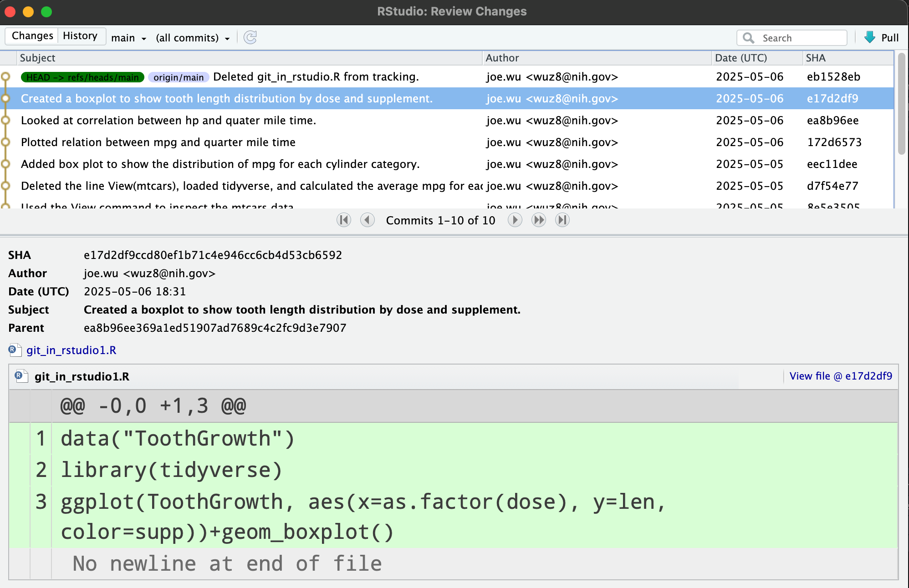Click the fast-forward commits page icon
This screenshot has height=588, width=909.
tap(539, 220)
